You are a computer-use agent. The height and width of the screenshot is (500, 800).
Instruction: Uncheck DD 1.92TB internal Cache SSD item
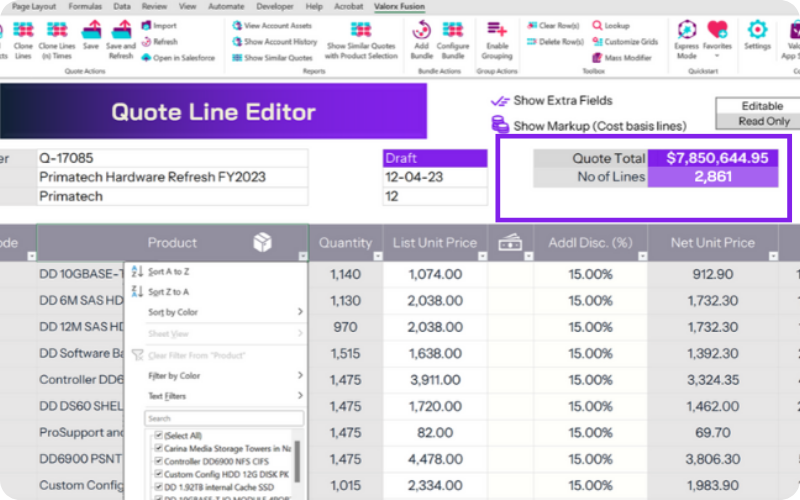[159, 486]
